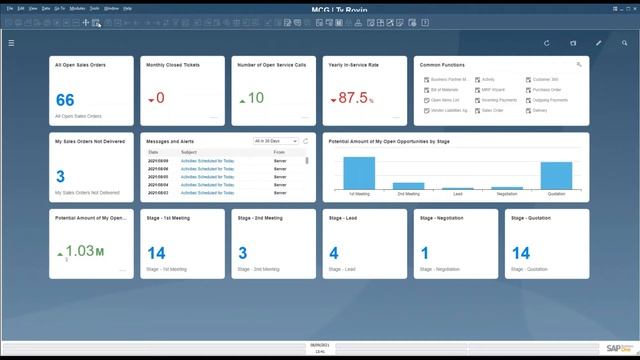
Task: Click the Messages and Alerts list scrollbar
Action: tap(307, 161)
